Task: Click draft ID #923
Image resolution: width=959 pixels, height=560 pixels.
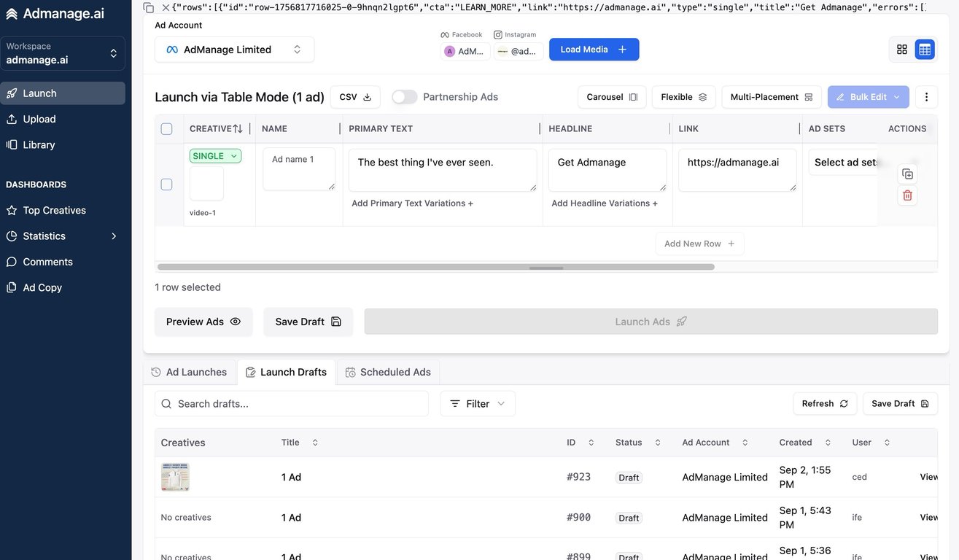Action: pos(579,477)
